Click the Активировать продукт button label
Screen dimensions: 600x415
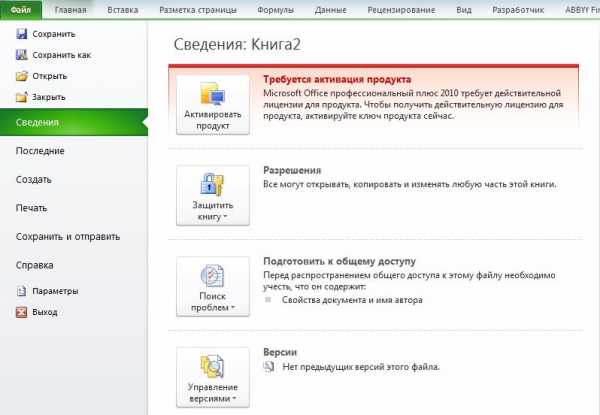coord(212,120)
